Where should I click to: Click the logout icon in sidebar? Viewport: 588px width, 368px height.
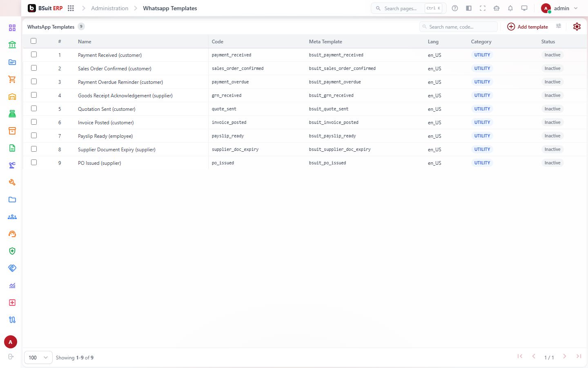[x=11, y=357]
